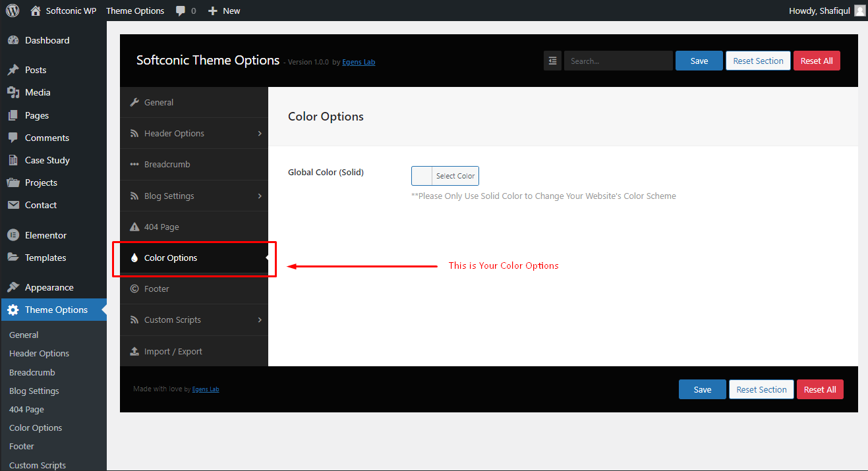Viewport: 868px width, 471px height.
Task: Click the Media library icon in sidebar
Action: click(x=13, y=92)
